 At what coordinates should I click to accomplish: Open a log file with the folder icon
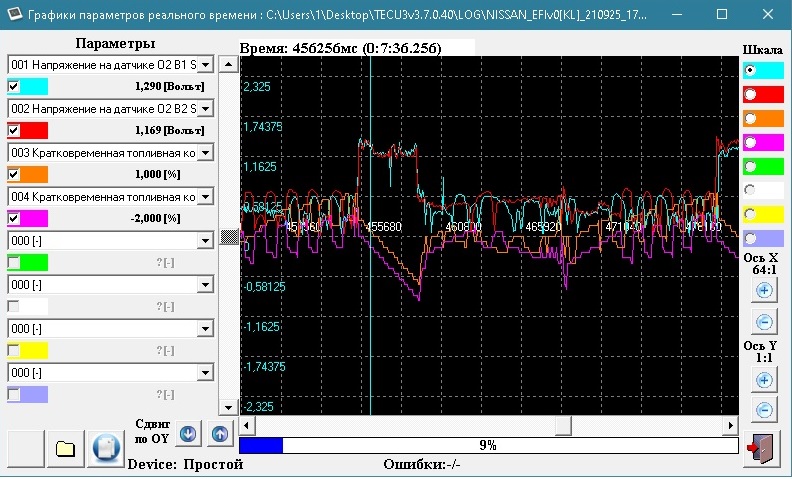tap(66, 448)
